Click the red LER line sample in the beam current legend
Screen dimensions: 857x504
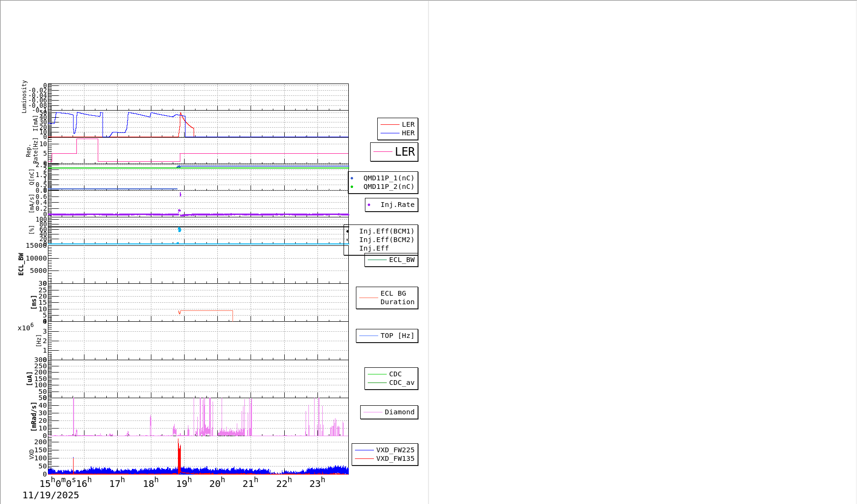pos(390,125)
